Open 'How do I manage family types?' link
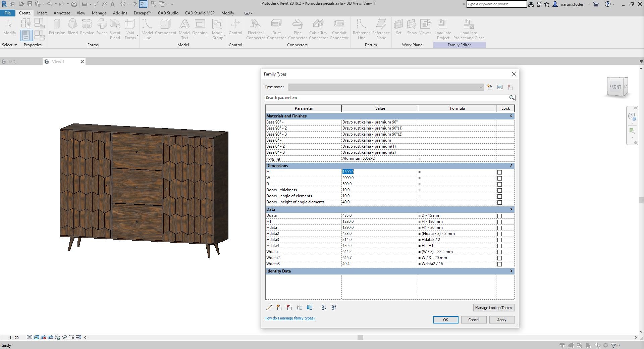 coord(290,318)
